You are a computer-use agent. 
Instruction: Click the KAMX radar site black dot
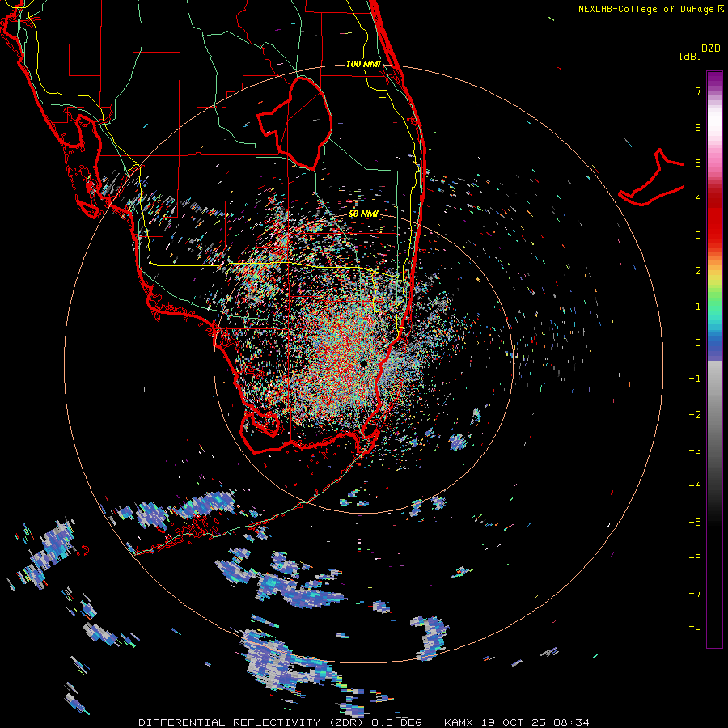point(363,363)
